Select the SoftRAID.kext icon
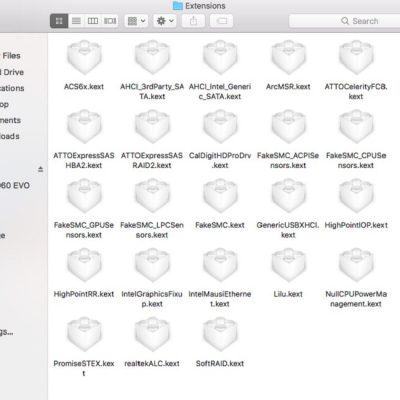 click(x=220, y=335)
